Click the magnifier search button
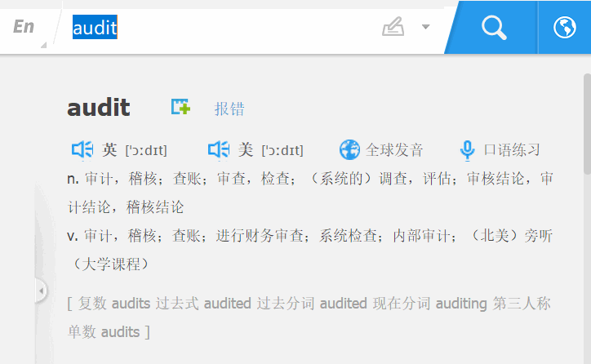Viewport: 591px width, 364px height. click(494, 28)
